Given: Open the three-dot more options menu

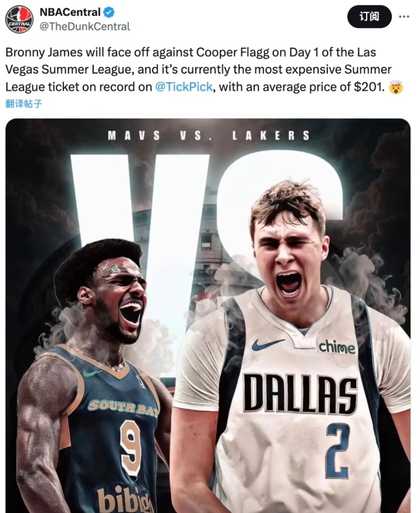Looking at the screenshot, I should point(404,17).
